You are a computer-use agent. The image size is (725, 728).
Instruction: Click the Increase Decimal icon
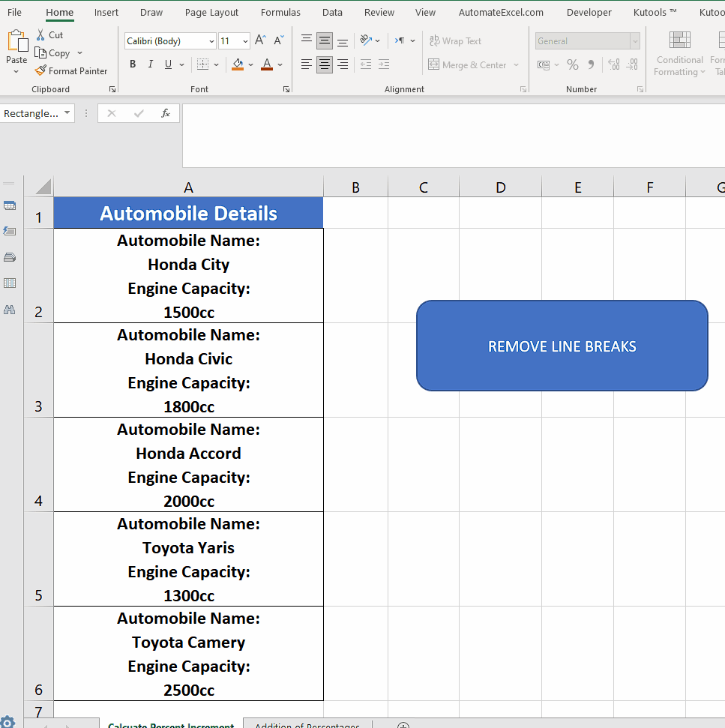613,64
